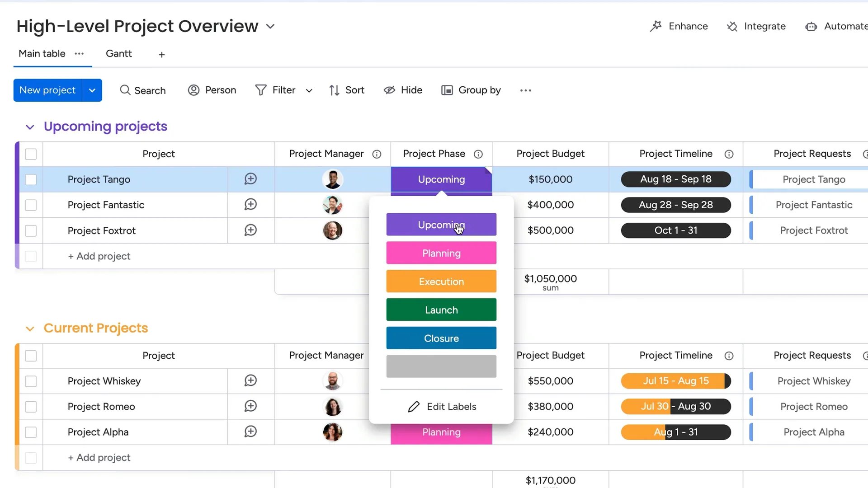Open updates for Project Alpha

[250, 432]
